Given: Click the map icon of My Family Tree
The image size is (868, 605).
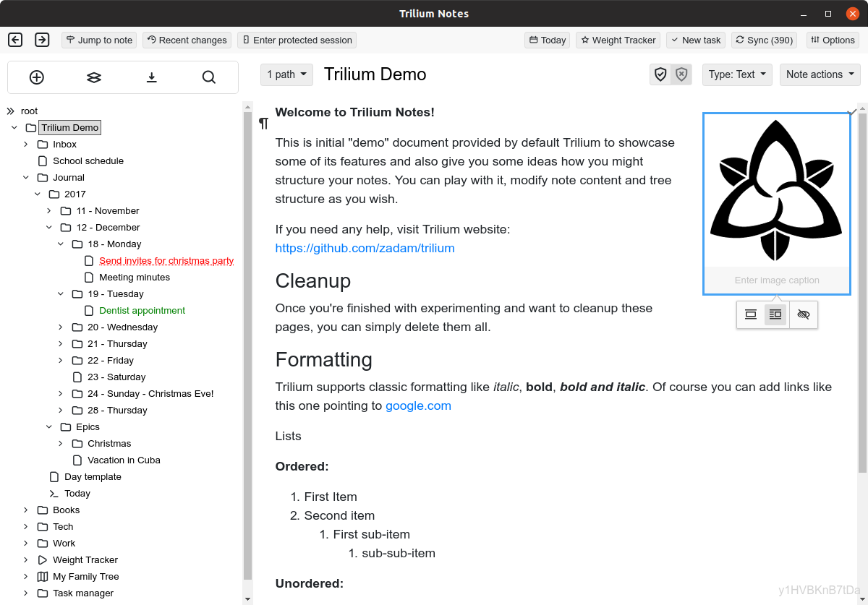Looking at the screenshot, I should [43, 577].
